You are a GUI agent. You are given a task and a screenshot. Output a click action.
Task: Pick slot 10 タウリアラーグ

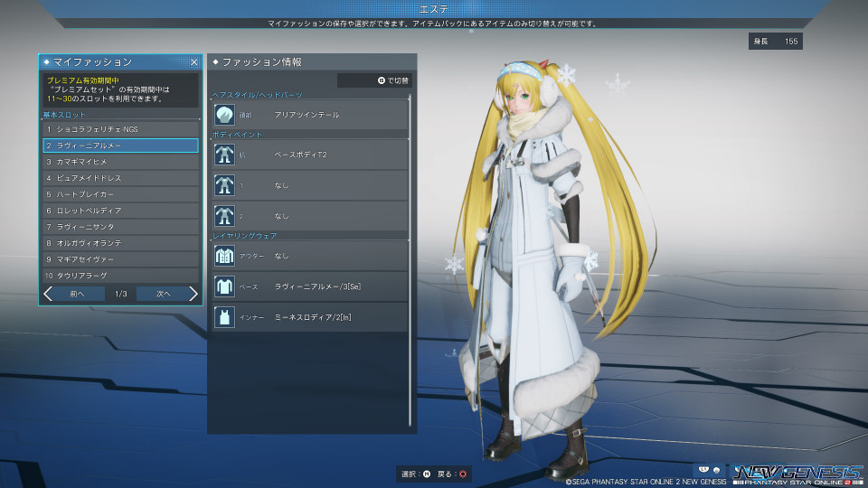(x=120, y=275)
